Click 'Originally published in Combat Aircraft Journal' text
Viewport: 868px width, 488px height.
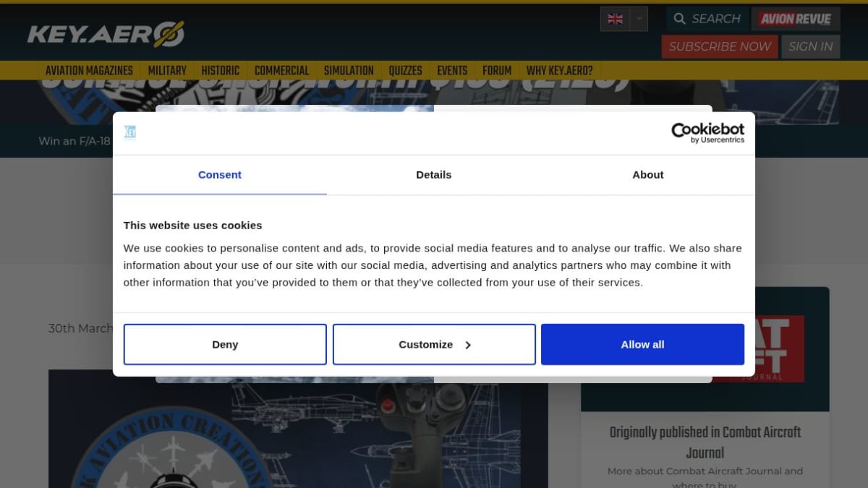(705, 442)
